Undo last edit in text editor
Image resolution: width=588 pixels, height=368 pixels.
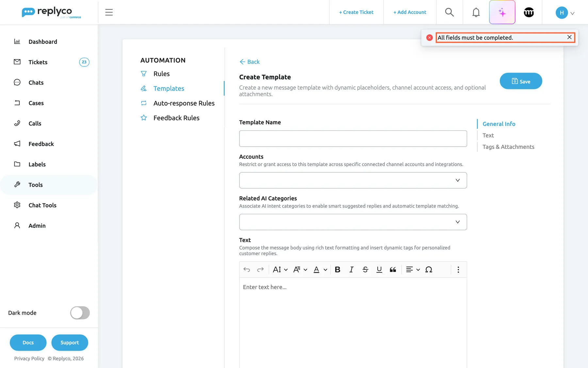pyautogui.click(x=247, y=270)
